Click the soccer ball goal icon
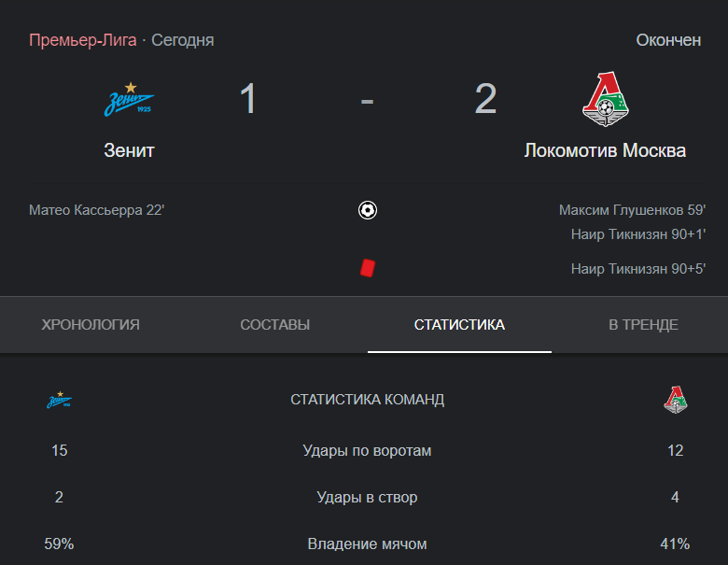This screenshot has width=728, height=565. tap(367, 210)
